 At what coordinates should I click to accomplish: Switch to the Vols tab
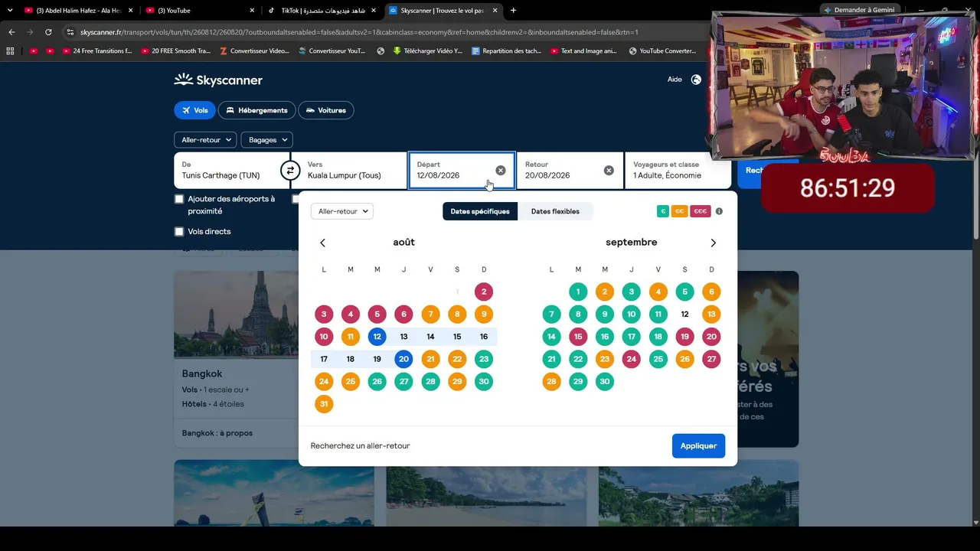tap(194, 110)
